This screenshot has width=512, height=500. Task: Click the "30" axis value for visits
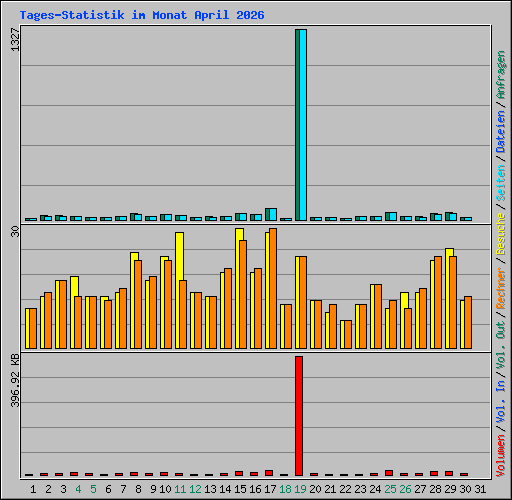point(15,231)
